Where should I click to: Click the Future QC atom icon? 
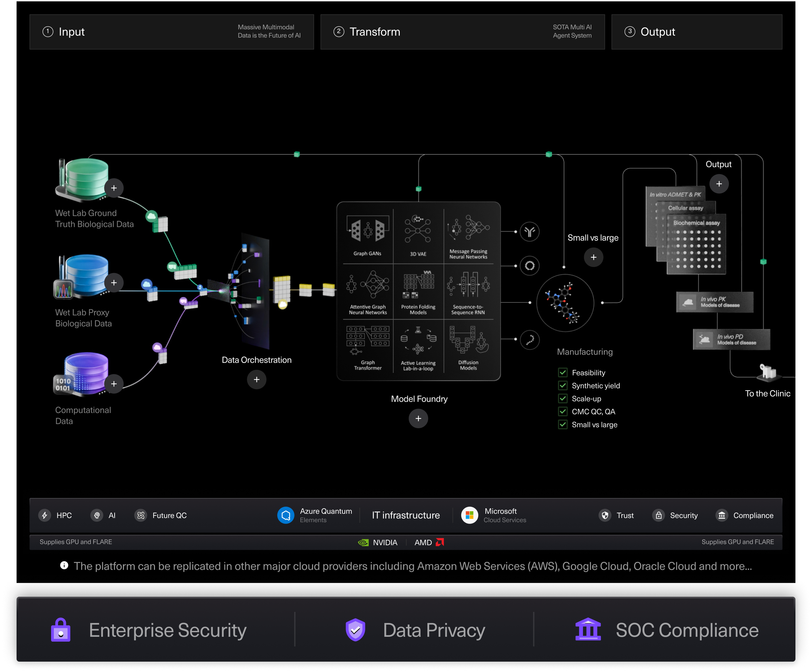(141, 516)
